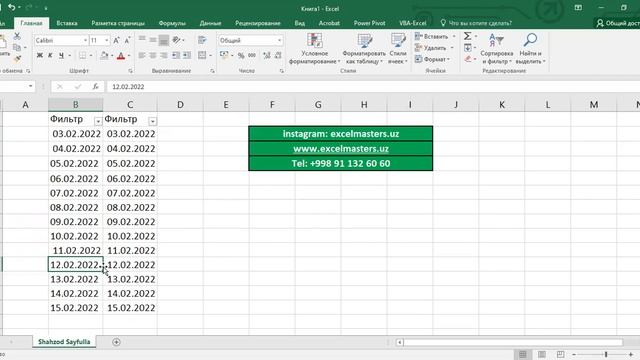Click the thousands separator (000) icon
The image size is (640, 360).
pos(252,56)
